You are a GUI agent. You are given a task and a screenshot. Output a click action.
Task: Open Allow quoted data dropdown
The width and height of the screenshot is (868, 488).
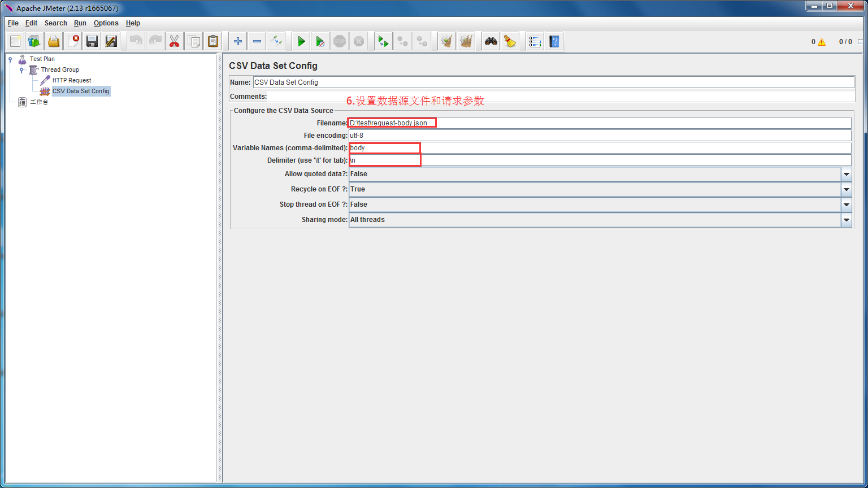(846, 174)
